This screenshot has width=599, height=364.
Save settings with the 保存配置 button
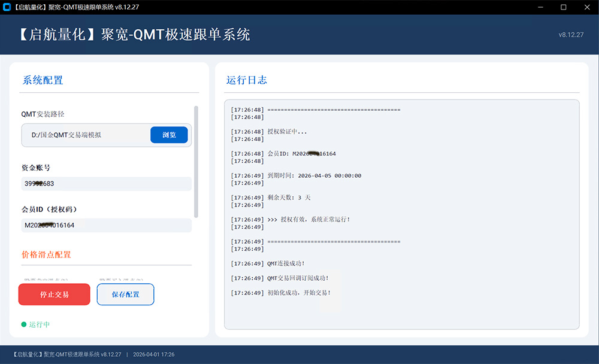pos(125,295)
